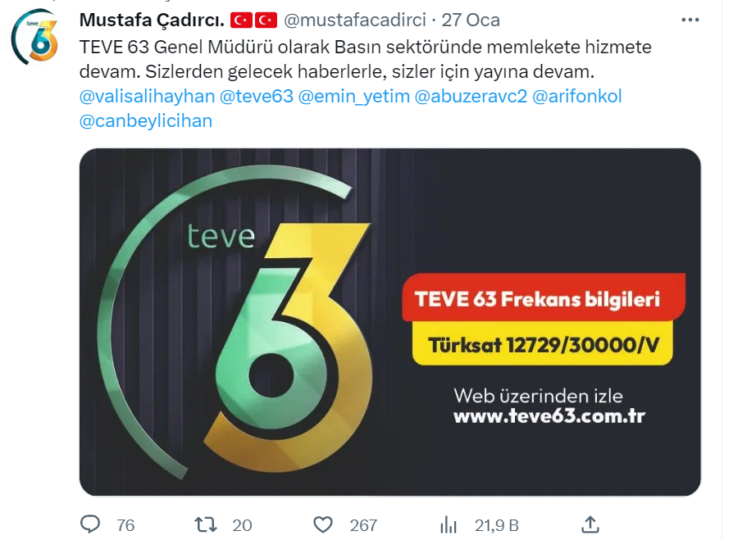Screen dimensions: 756x540
Task: Open view analytics bar chart icon
Action: tap(449, 524)
